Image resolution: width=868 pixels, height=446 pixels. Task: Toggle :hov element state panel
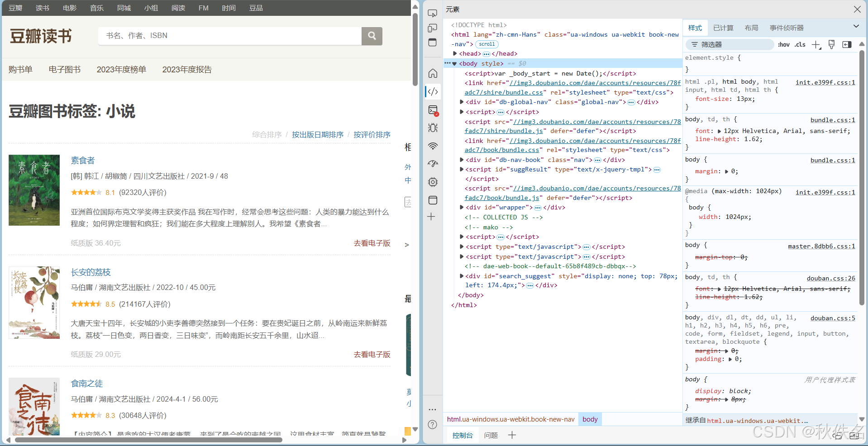pyautogui.click(x=784, y=44)
